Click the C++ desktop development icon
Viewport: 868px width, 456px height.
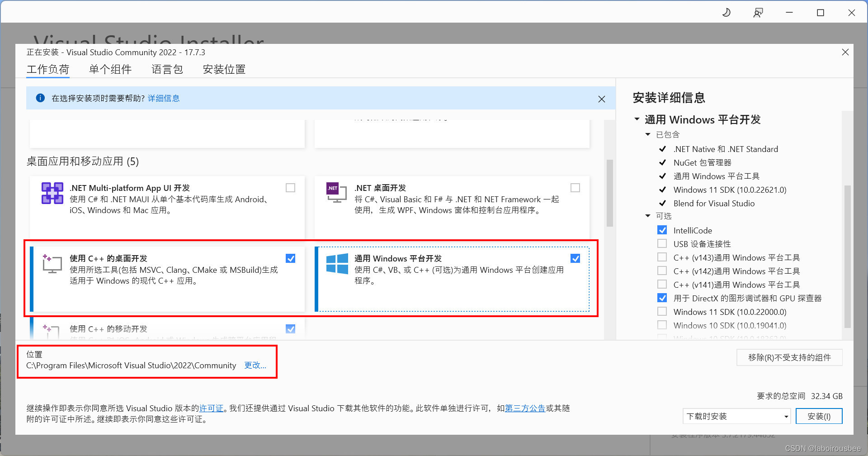coord(52,264)
